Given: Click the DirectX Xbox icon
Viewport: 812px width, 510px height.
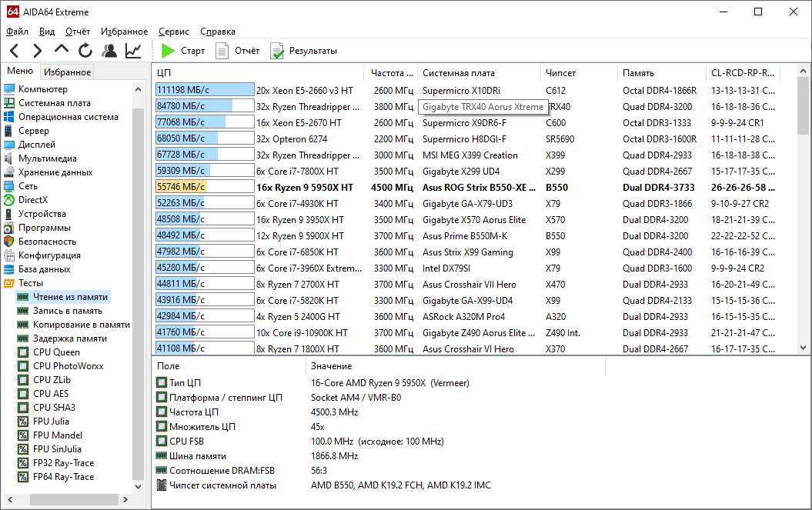Looking at the screenshot, I should (8, 200).
